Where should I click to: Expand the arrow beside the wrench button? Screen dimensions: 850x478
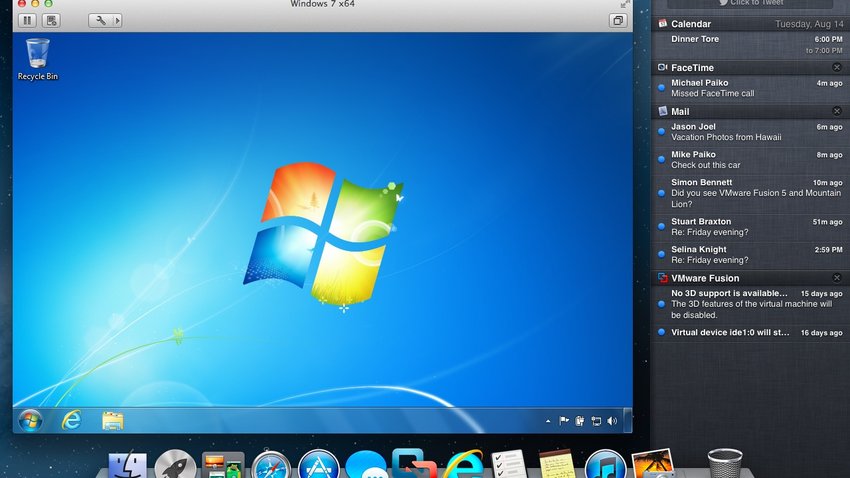(117, 21)
